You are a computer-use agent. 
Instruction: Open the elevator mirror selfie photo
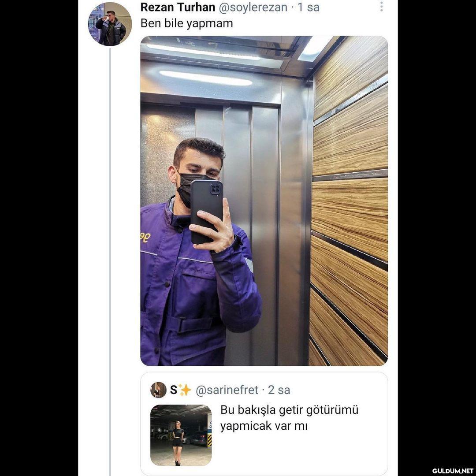point(264,201)
